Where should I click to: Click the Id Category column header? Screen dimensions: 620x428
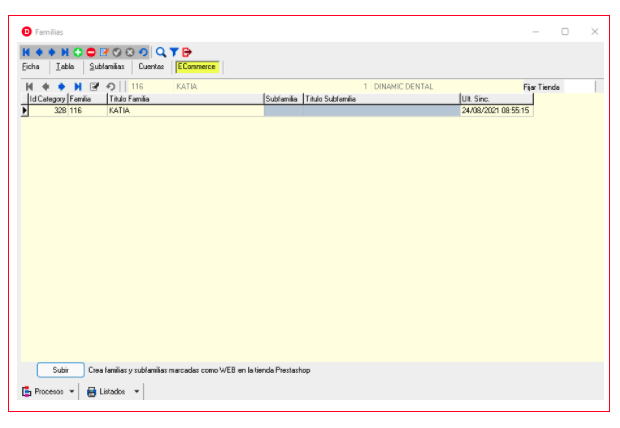(48, 99)
